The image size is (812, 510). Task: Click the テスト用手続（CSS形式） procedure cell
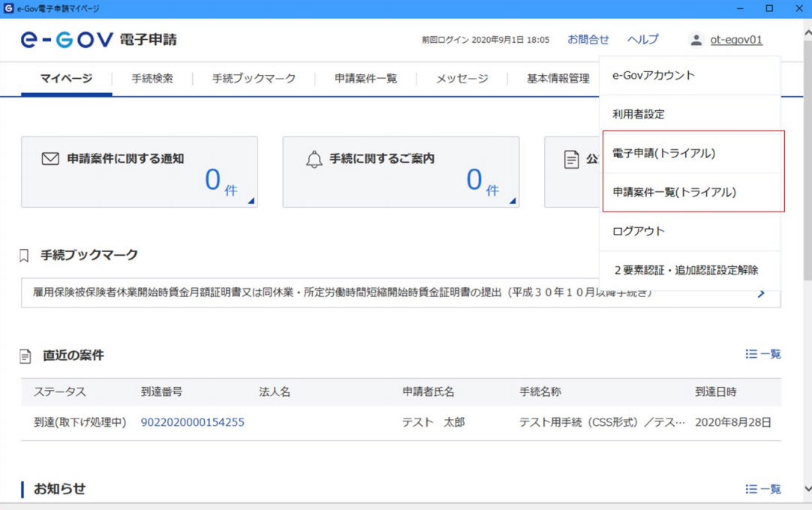tap(603, 422)
